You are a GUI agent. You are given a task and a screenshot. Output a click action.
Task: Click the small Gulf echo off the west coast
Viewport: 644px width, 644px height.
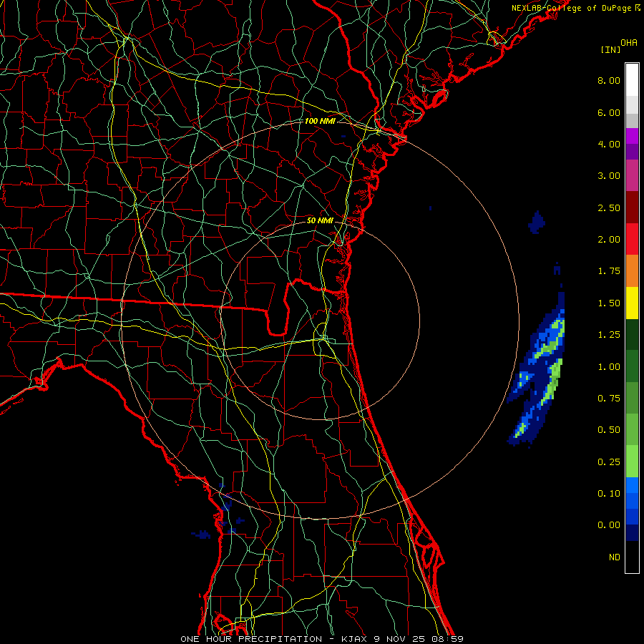click(x=201, y=535)
